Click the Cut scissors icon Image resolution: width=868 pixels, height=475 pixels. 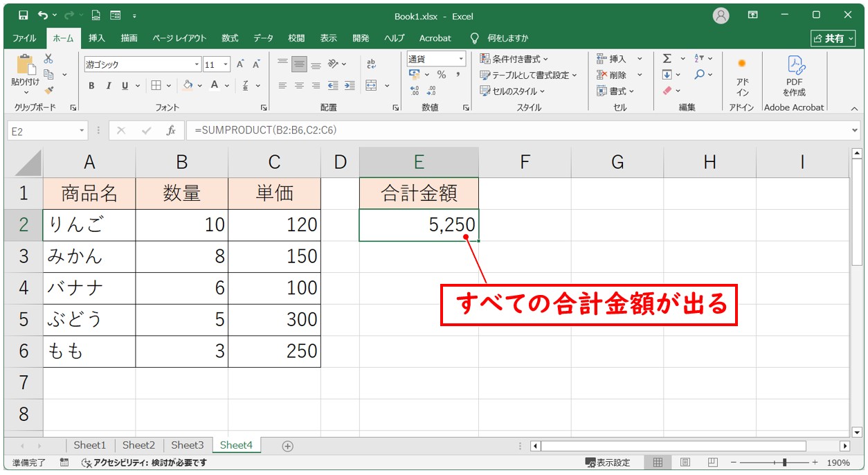[48, 59]
